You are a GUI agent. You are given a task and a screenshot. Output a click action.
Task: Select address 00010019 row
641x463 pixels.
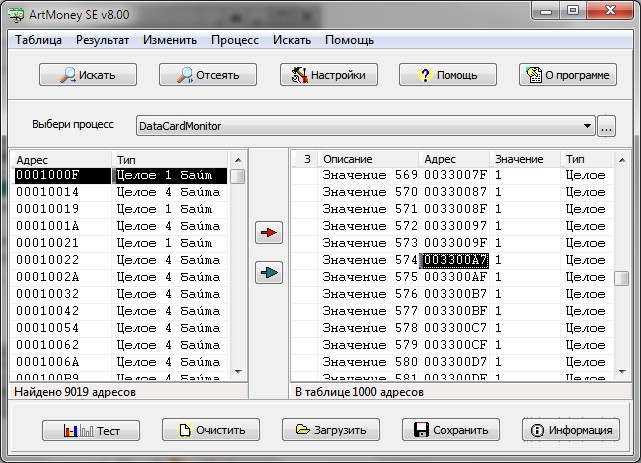coord(121,209)
